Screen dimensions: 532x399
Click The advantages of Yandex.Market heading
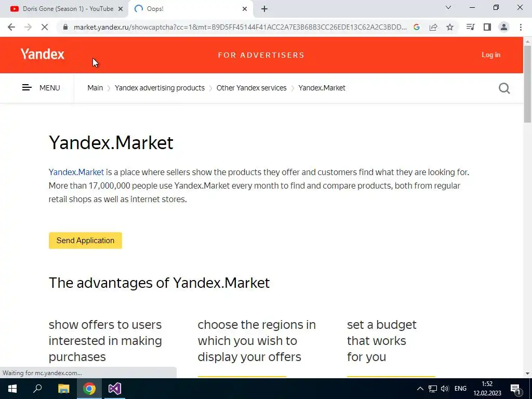point(159,283)
